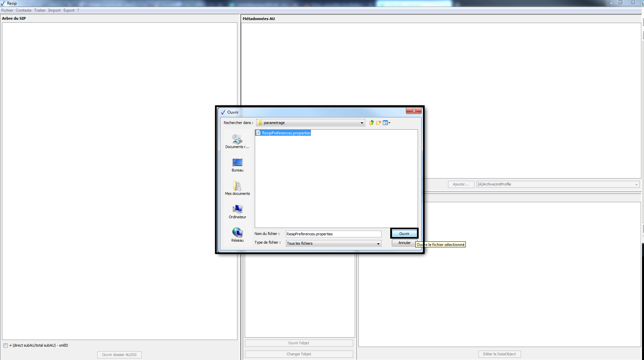This screenshot has width=644, height=360.
Task: Go up one folder level
Action: pyautogui.click(x=371, y=123)
